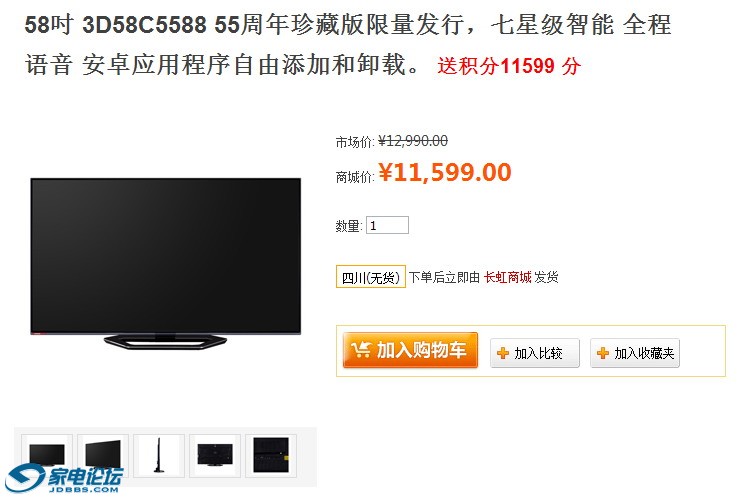750x499 pixels.
Task: Select the TV with stand thumbnail
Action: [215, 455]
